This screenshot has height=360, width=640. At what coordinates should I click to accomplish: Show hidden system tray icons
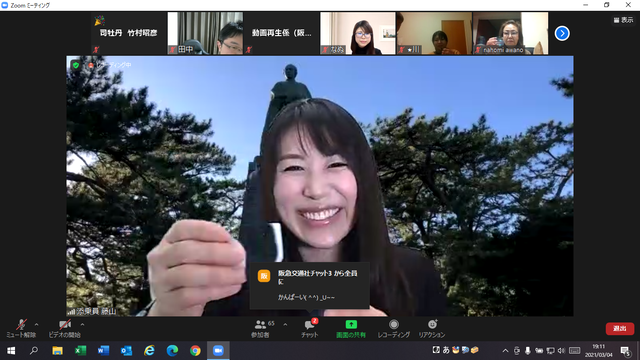pos(505,351)
